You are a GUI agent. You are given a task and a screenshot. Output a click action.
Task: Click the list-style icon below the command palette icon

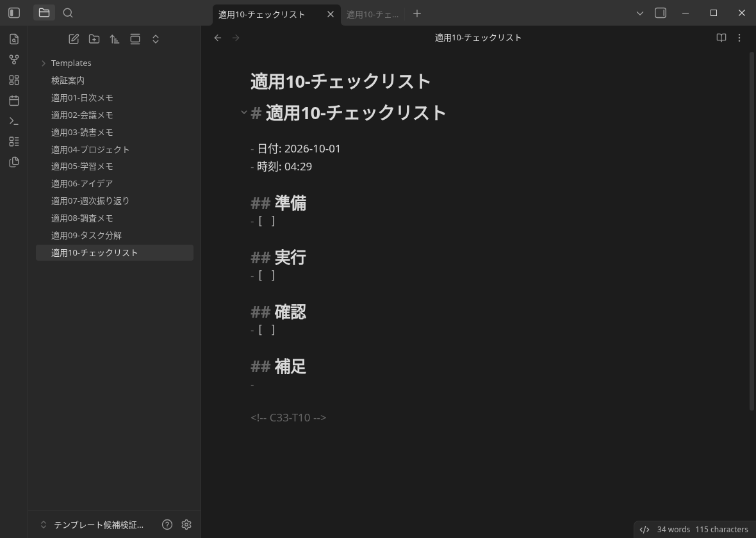[14, 142]
